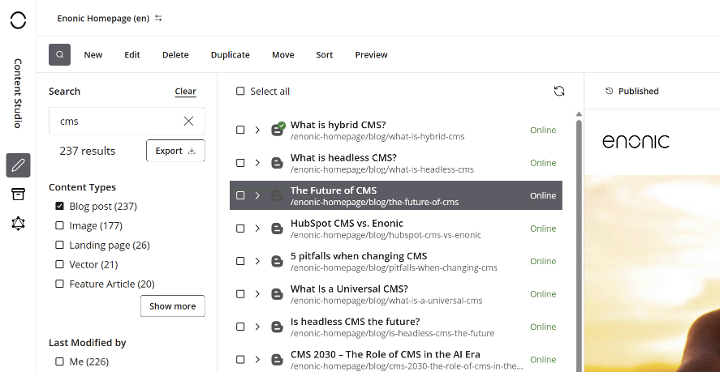Expand 5 pitfalls when changing CMS children
The image size is (720, 372).
pos(258,261)
